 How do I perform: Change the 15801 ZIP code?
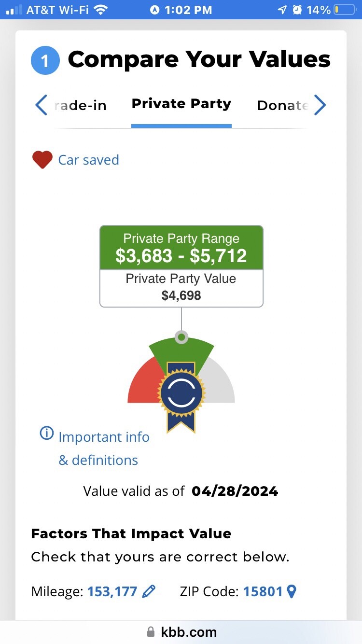[263, 591]
